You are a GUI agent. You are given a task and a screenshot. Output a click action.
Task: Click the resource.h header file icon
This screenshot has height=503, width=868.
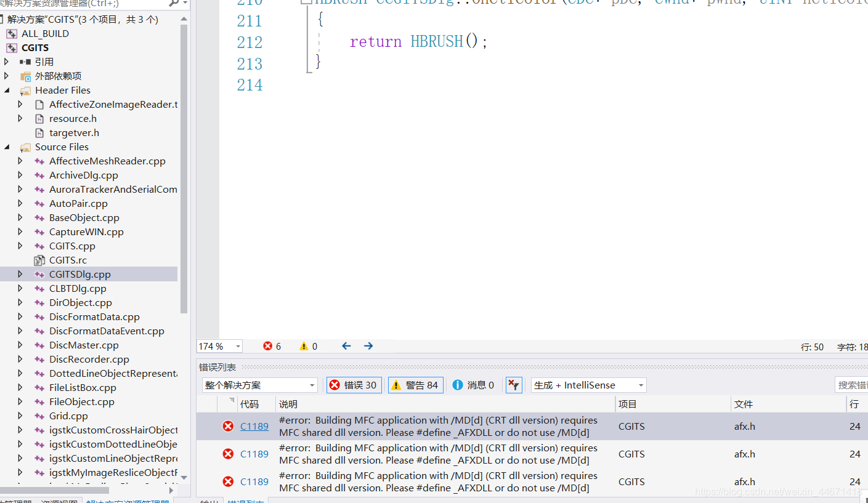click(x=39, y=118)
